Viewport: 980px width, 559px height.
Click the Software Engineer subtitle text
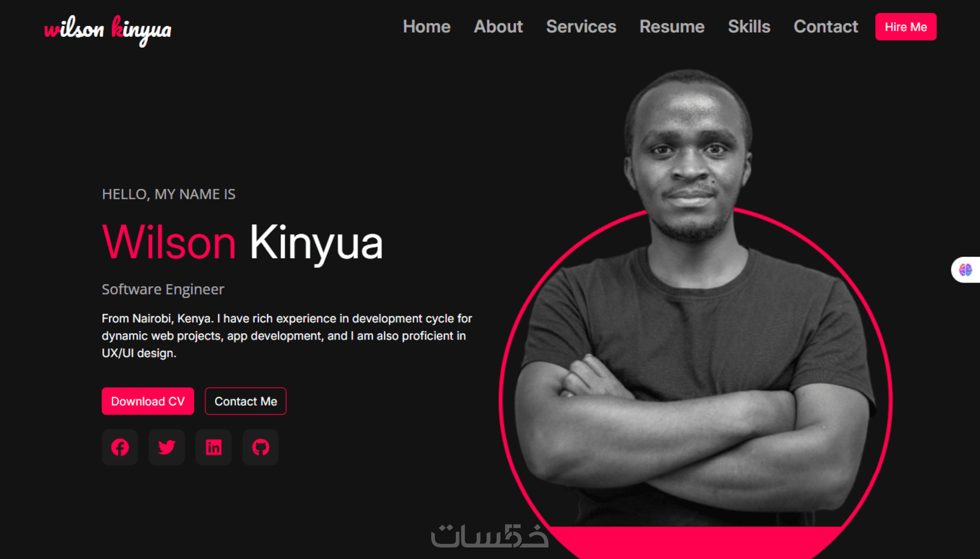163,289
